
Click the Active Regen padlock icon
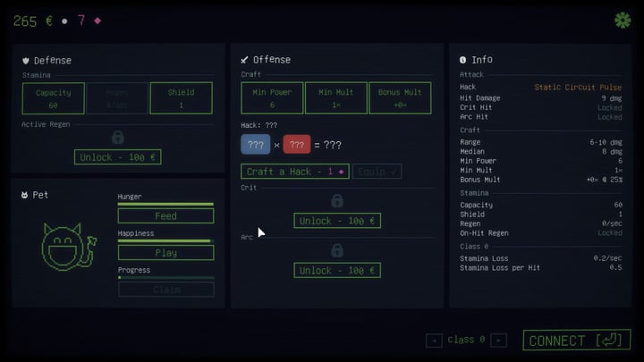tap(118, 138)
